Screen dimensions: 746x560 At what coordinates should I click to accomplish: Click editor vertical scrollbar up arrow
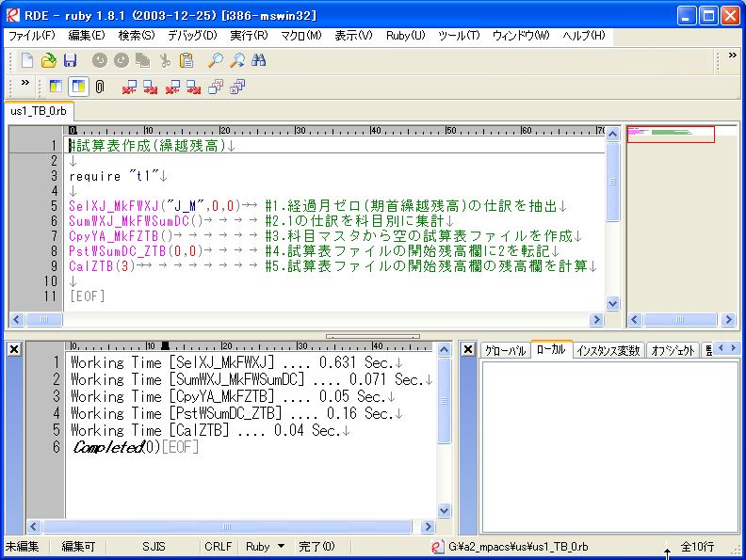coord(613,134)
